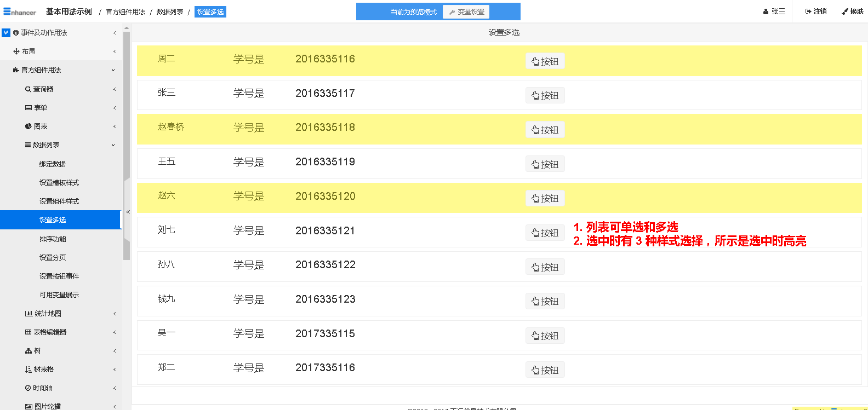Click the 变量设置 button
The height and width of the screenshot is (410, 868).
pyautogui.click(x=466, y=12)
